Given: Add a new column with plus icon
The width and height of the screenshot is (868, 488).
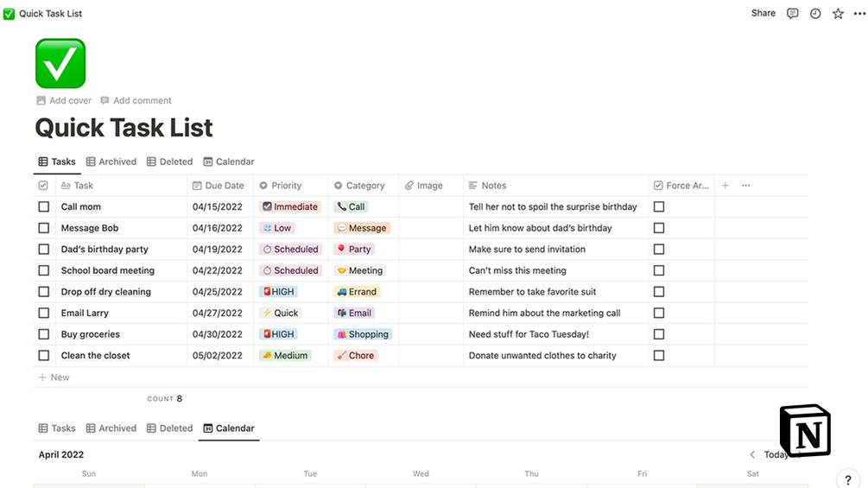Looking at the screenshot, I should [725, 186].
